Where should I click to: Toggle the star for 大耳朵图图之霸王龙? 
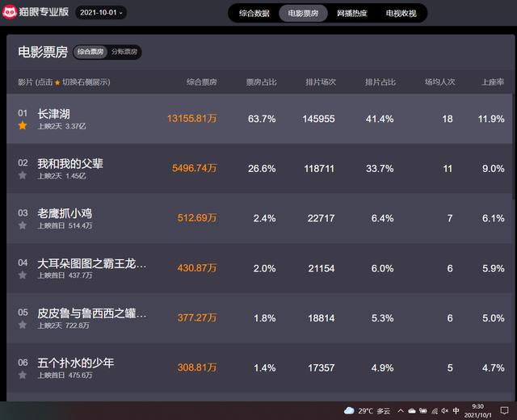(x=23, y=275)
